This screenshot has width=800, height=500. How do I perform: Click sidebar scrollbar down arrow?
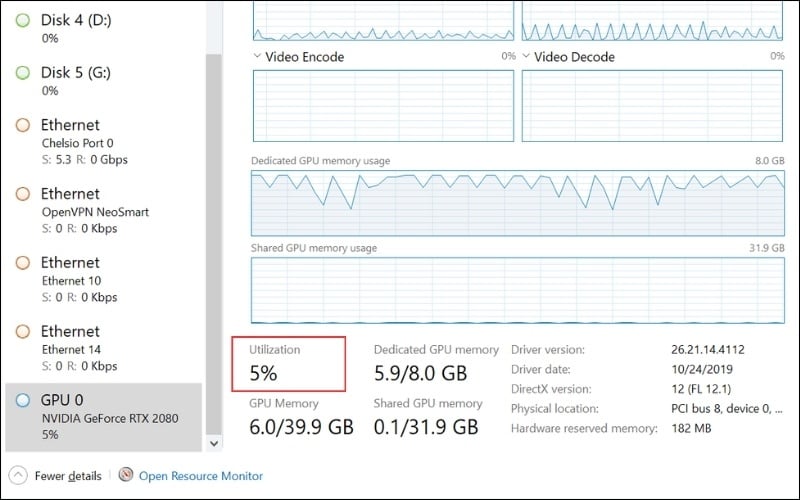214,443
